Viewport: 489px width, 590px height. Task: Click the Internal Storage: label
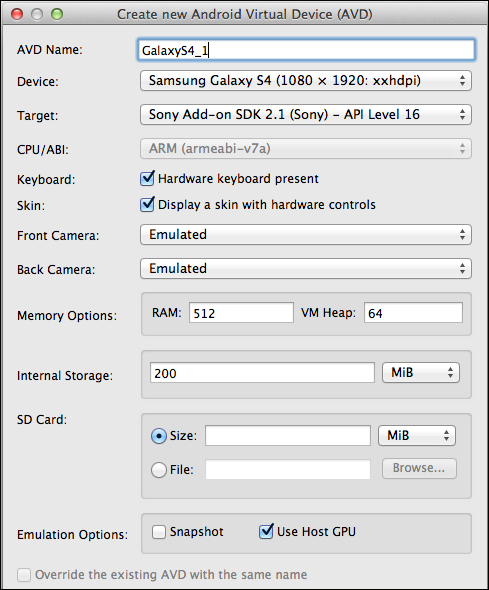[x=65, y=376]
